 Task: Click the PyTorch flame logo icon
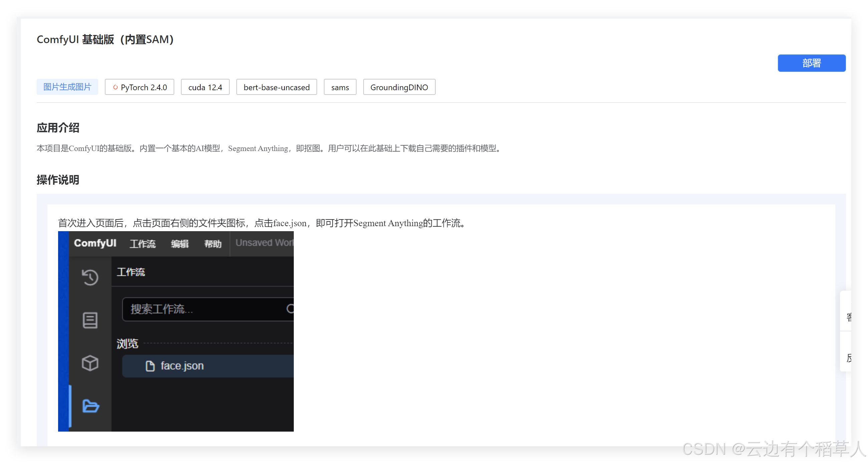(x=115, y=87)
